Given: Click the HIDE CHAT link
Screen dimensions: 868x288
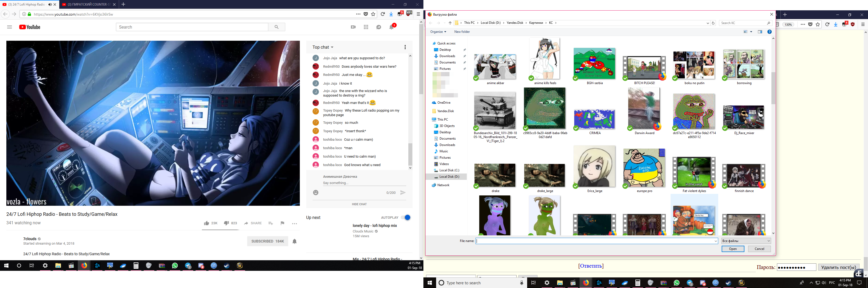Looking at the screenshot, I should (359, 204).
